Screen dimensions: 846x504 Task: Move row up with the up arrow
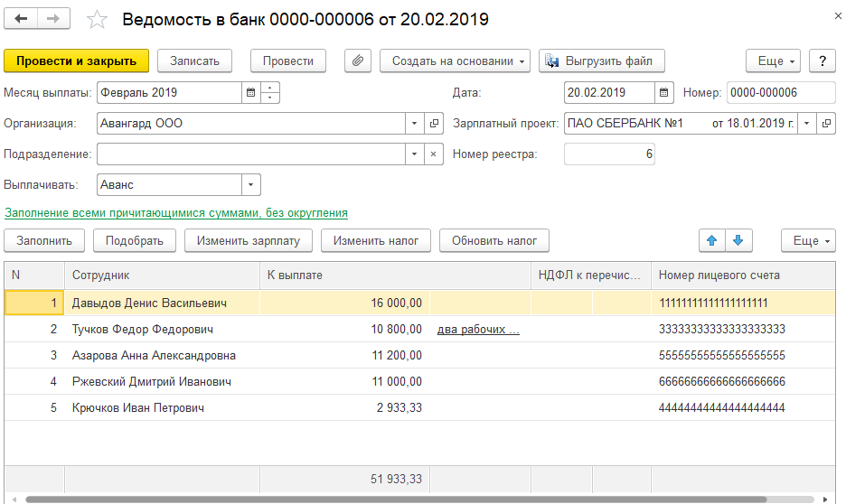pyautogui.click(x=711, y=240)
